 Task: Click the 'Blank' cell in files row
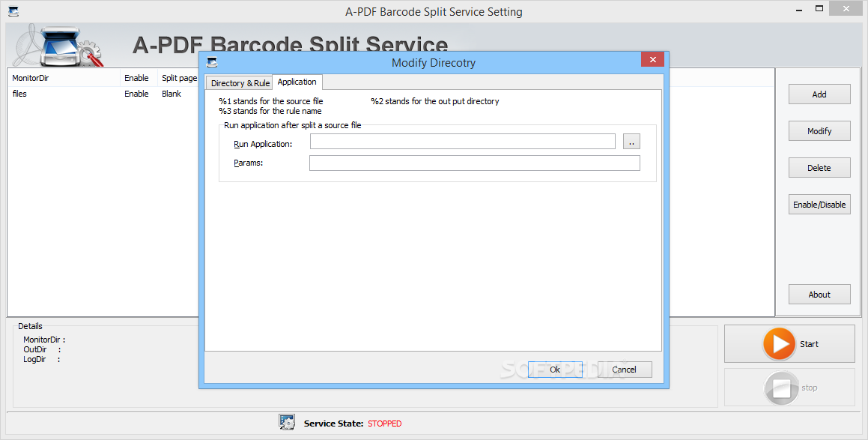(172, 94)
